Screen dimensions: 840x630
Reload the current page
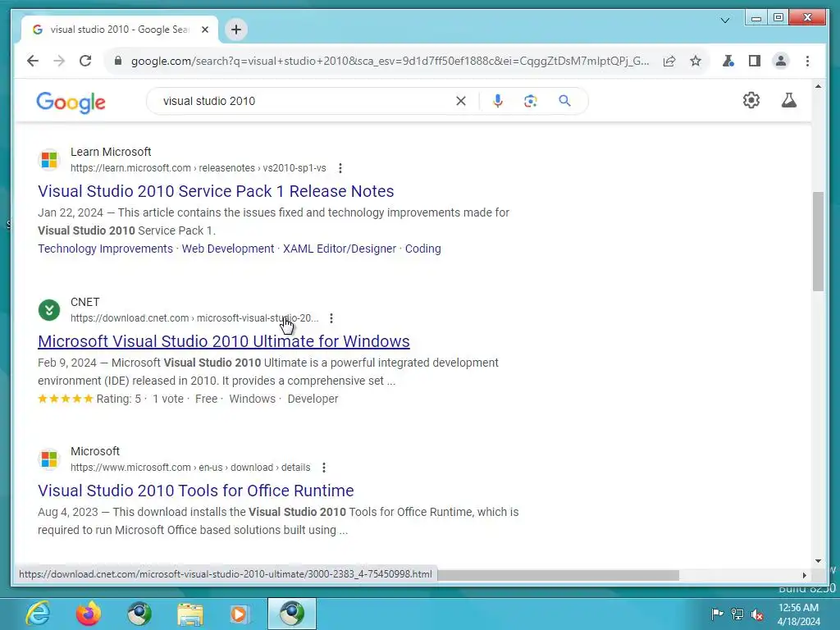pyautogui.click(x=85, y=61)
